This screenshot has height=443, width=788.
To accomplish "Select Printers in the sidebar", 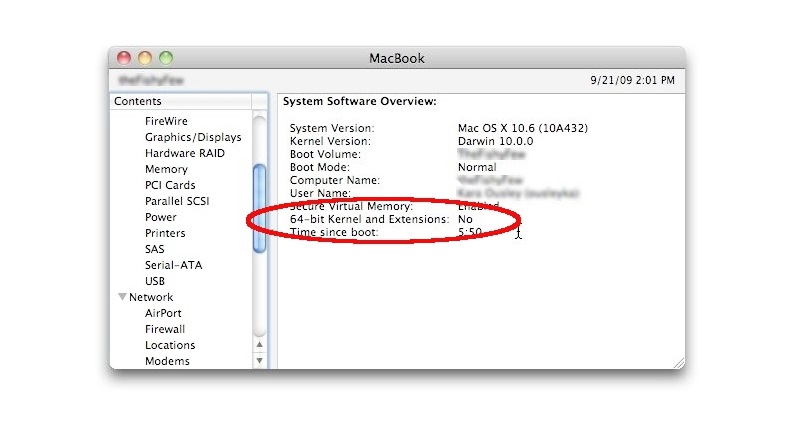I will (165, 233).
